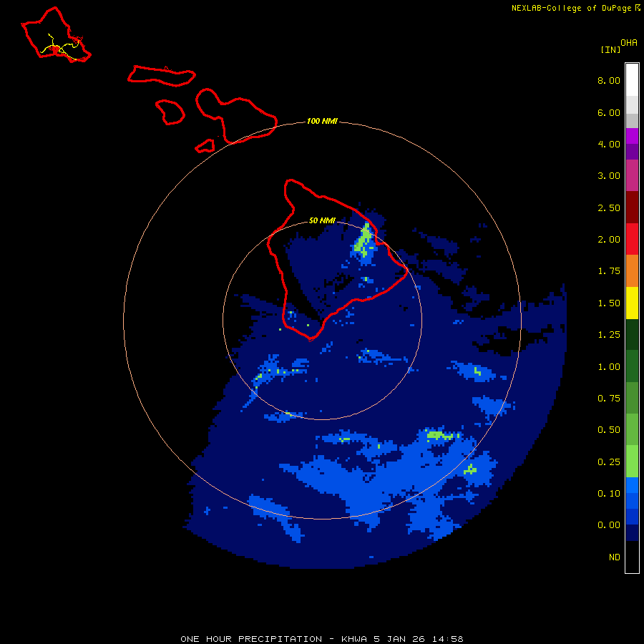Click the Lanai island outline
This screenshot has height=644, width=644.
click(x=170, y=112)
